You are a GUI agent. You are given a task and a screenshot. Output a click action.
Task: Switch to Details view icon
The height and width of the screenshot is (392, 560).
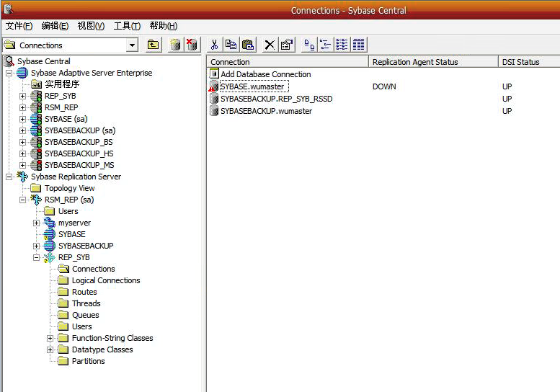[359, 45]
